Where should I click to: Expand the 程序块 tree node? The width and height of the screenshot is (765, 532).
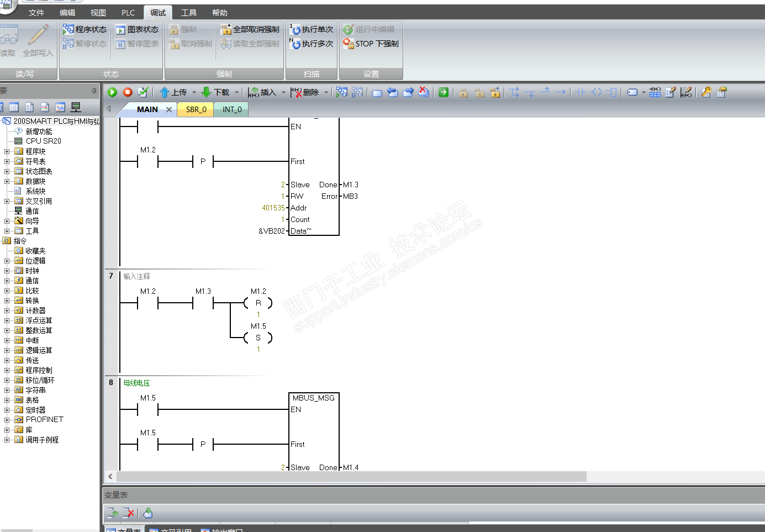[x=7, y=151]
